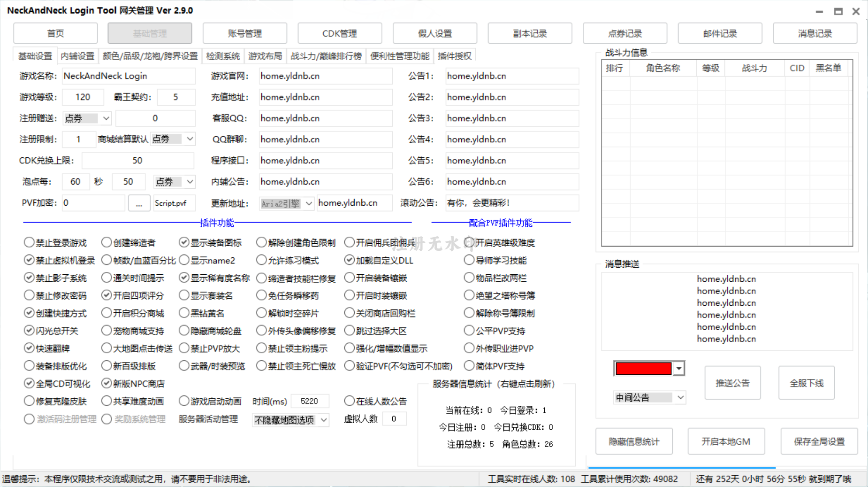Switch to 检测系统 sub-tab

pos(223,56)
